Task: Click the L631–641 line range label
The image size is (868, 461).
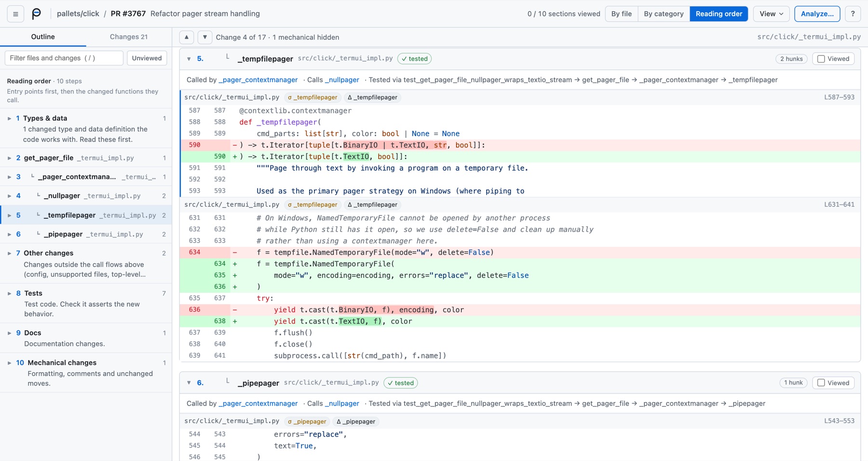Action: pyautogui.click(x=839, y=205)
